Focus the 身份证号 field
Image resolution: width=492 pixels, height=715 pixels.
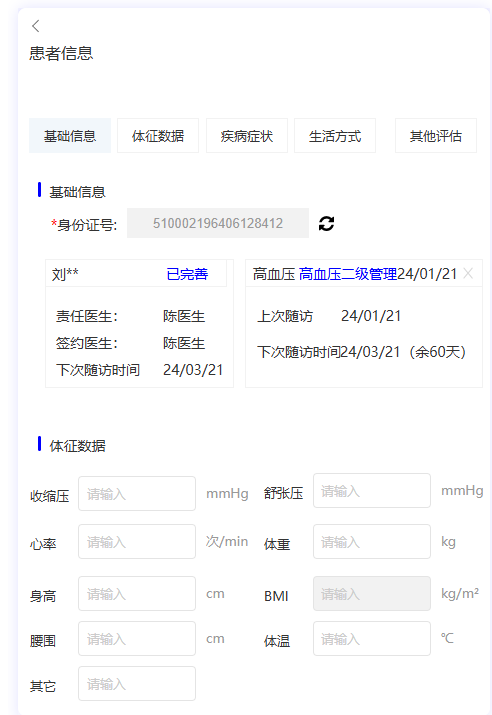point(218,223)
